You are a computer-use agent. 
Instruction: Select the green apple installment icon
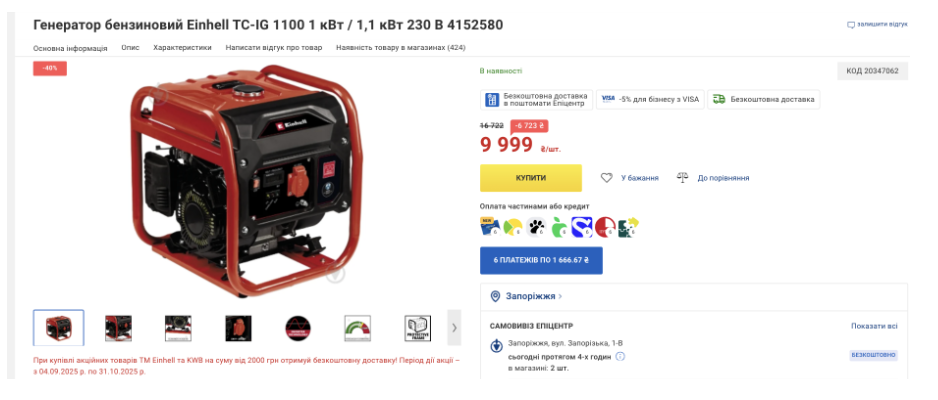[x=559, y=227]
